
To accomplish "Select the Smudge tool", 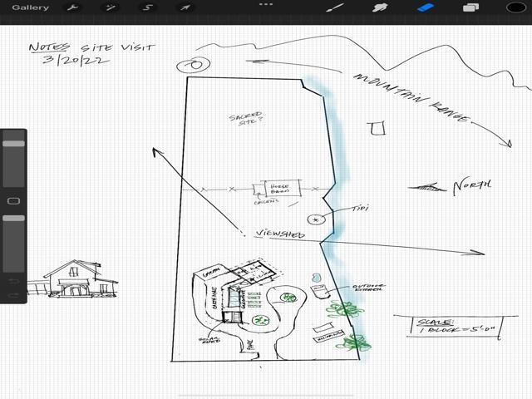I will pyautogui.click(x=380, y=7).
